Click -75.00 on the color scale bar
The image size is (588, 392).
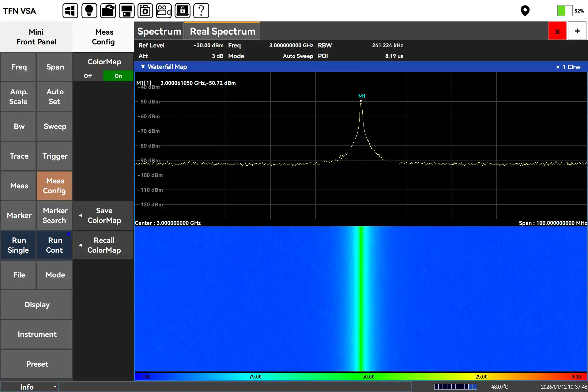(x=254, y=377)
